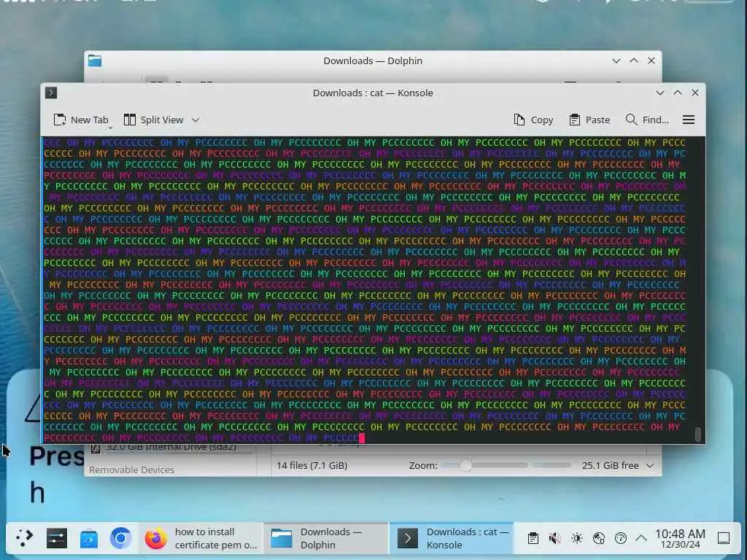Open the clock showing 10:48 AM
This screenshot has width=747, height=560.
pyautogui.click(x=680, y=538)
